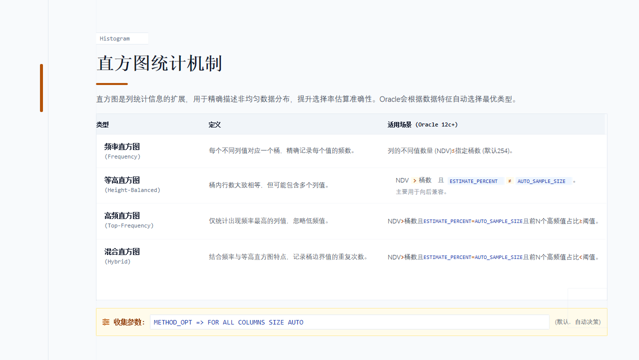Click definition 每个不同列值对应一个桶
The width and height of the screenshot is (639, 360).
click(x=283, y=151)
